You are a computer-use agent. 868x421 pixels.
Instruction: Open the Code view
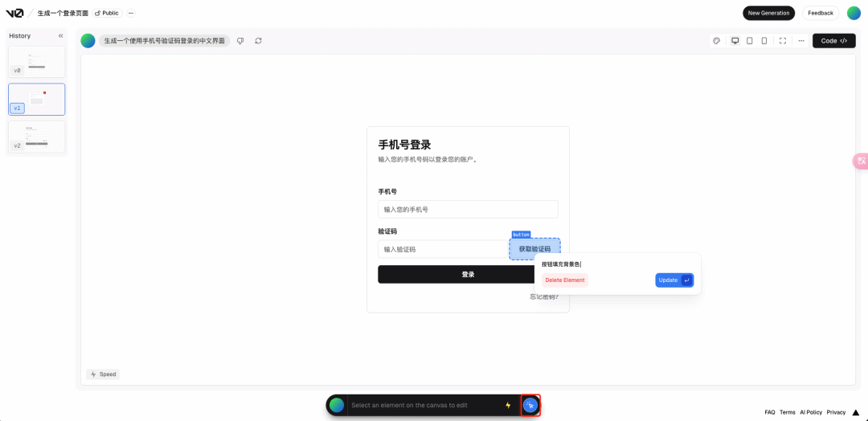point(833,41)
